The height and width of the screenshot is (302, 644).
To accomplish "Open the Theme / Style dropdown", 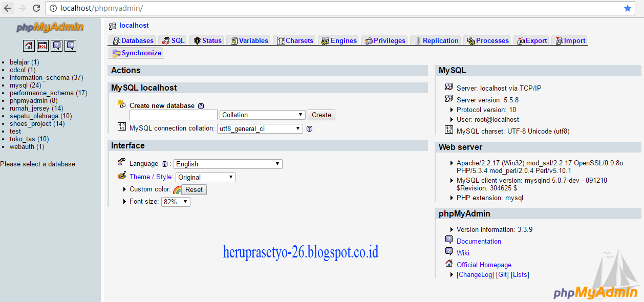I will [205, 177].
